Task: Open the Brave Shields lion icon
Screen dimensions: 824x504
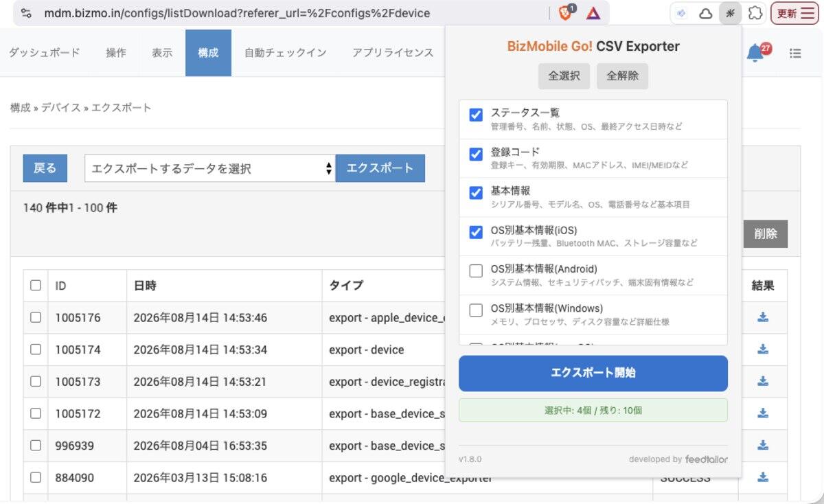Action: point(566,12)
